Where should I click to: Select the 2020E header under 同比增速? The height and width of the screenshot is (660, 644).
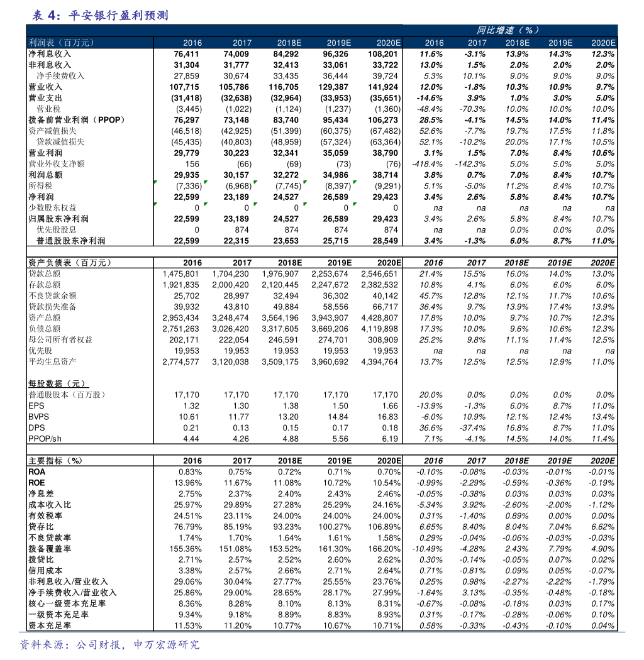(x=603, y=43)
